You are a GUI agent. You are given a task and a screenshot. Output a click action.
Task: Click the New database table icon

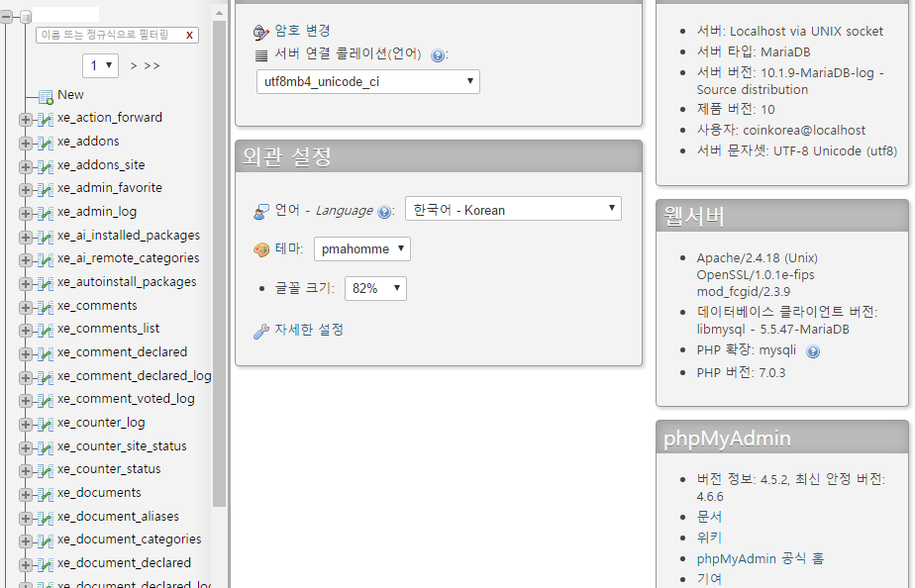click(46, 96)
